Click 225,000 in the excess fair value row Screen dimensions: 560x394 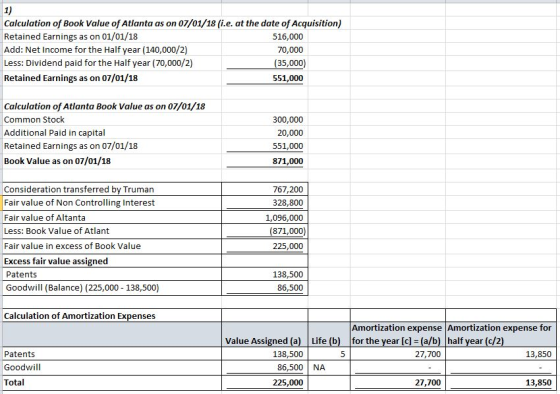point(288,246)
